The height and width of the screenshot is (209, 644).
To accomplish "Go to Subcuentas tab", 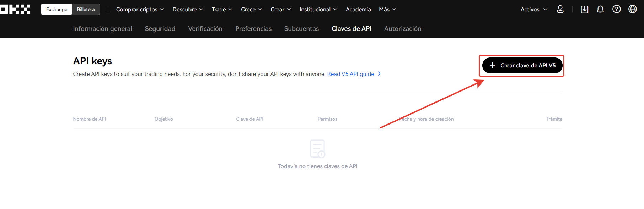I will tap(301, 29).
